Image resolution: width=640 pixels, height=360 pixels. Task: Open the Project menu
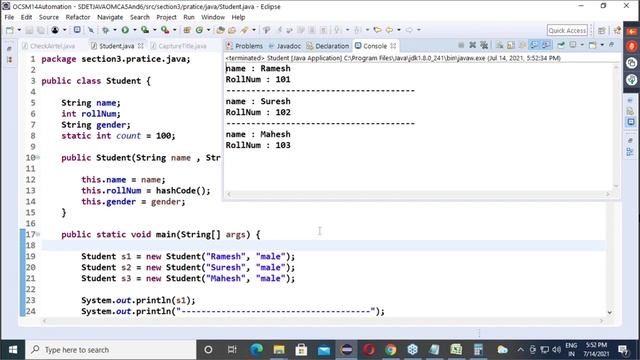166,17
